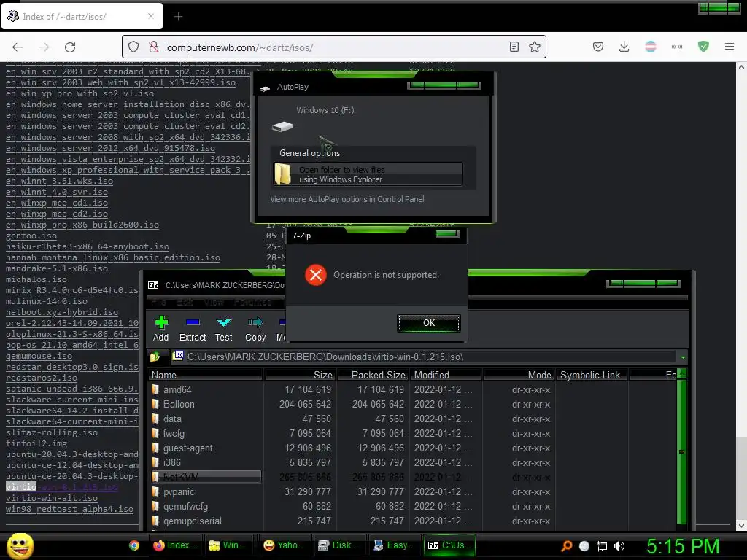Open the 7-Zip View menu
This screenshot has width=747, height=560.
(214, 303)
